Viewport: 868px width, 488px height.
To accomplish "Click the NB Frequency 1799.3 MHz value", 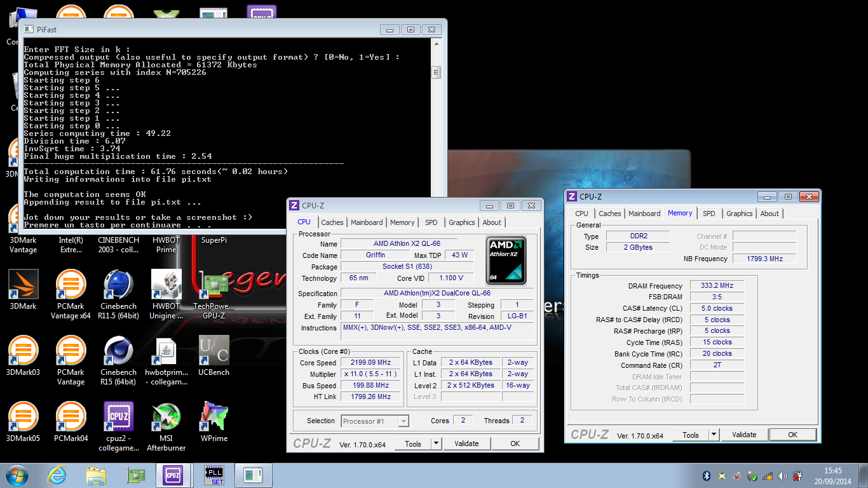I will 764,259.
